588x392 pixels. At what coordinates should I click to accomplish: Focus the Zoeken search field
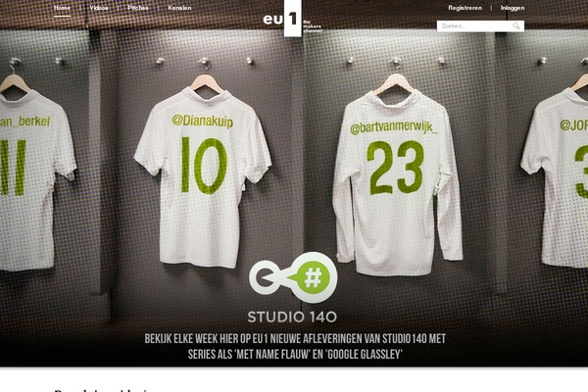pyautogui.click(x=480, y=25)
